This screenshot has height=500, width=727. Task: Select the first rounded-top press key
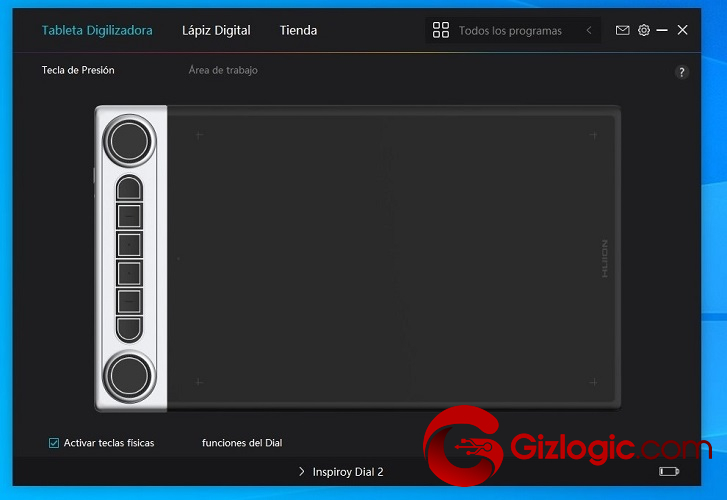(x=129, y=188)
